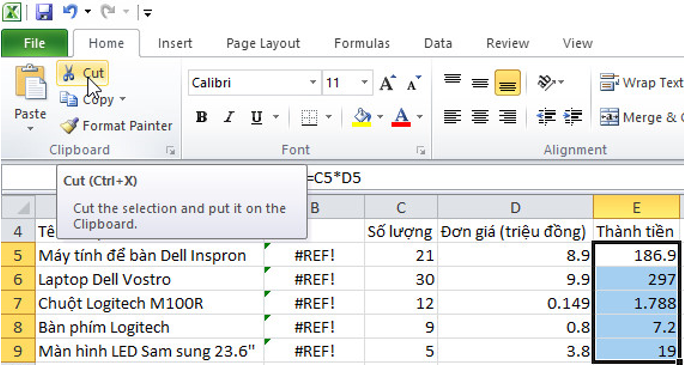
Task: Expand the Copy button dropdown arrow
Action: tap(122, 99)
